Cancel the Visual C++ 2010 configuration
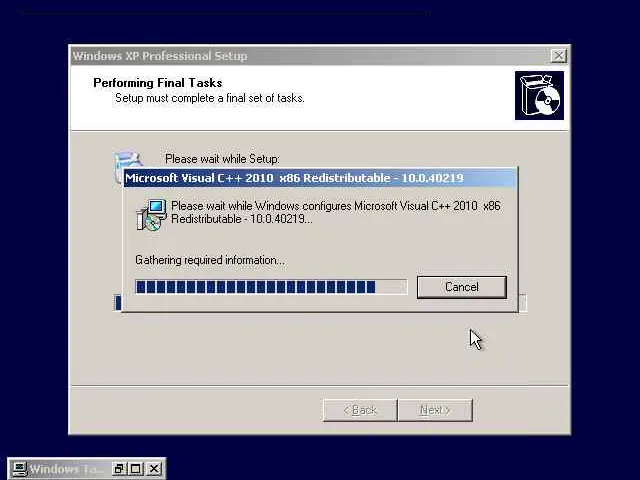This screenshot has width=640, height=480. click(462, 287)
